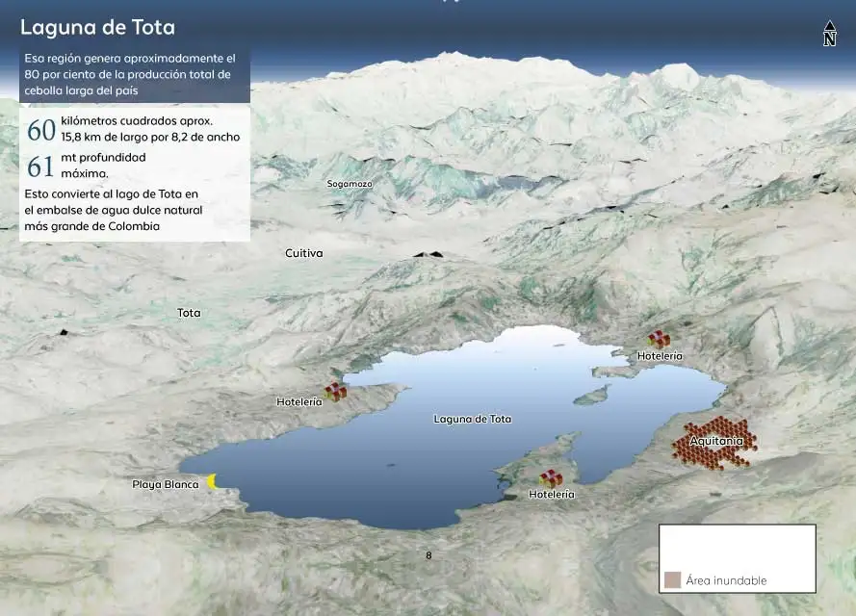
Task: Select the Cuitiva place label
Action: tap(304, 253)
